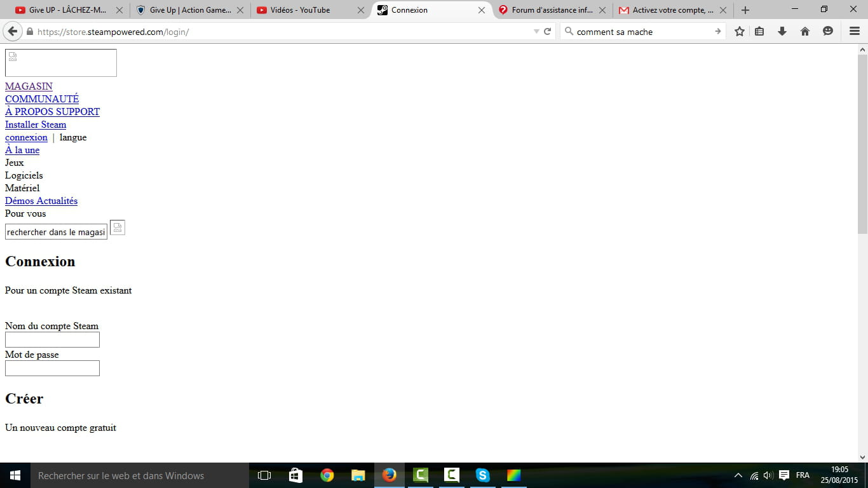Open the SUPPORT link
This screenshot has width=868, height=488.
click(79, 112)
